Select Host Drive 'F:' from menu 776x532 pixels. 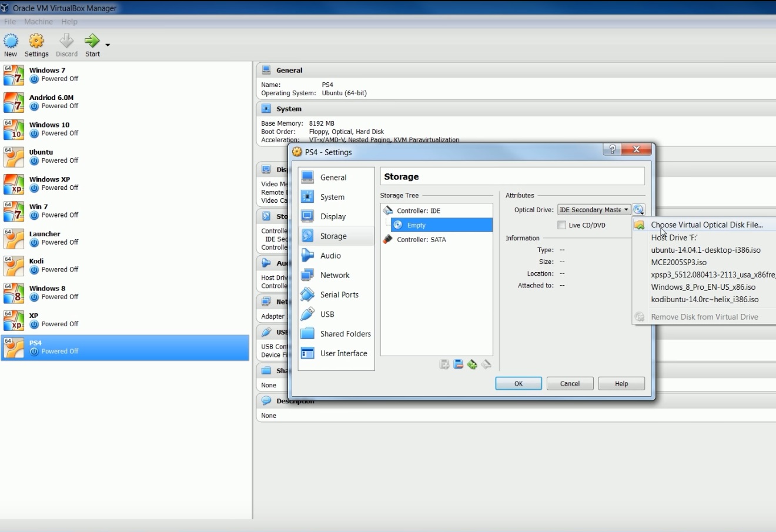(704, 237)
